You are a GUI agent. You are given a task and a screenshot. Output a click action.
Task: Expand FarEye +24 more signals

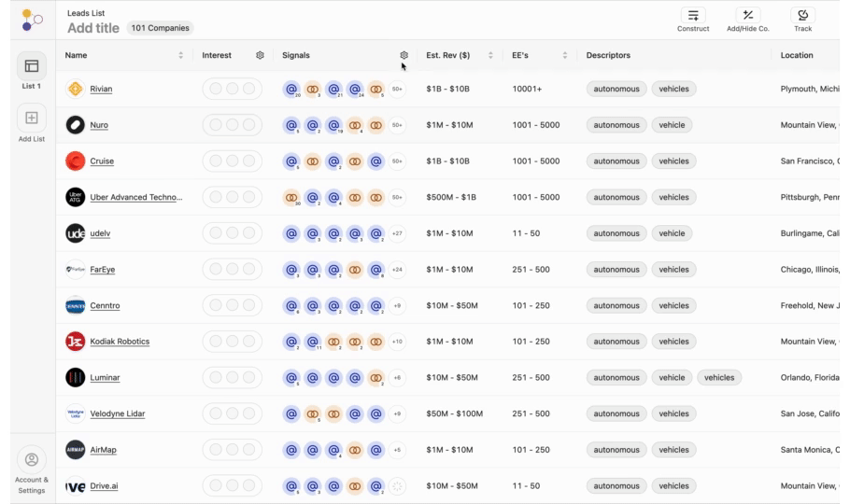tap(397, 270)
